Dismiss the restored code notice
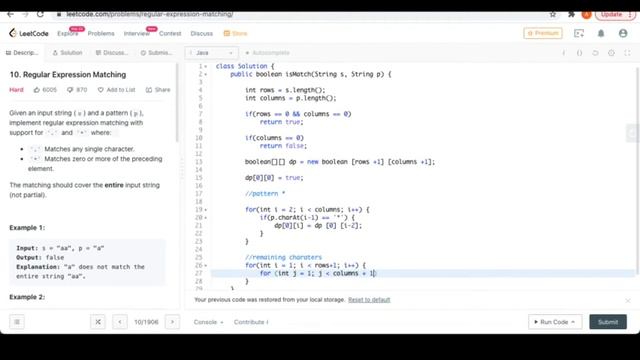The image size is (640, 360). [x=628, y=300]
